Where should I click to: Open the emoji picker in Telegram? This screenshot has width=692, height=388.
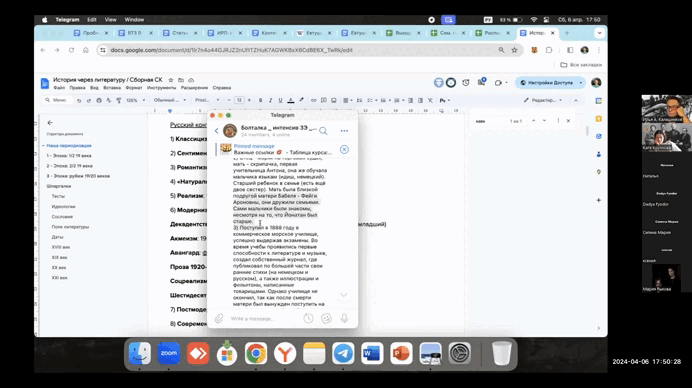[x=326, y=318]
